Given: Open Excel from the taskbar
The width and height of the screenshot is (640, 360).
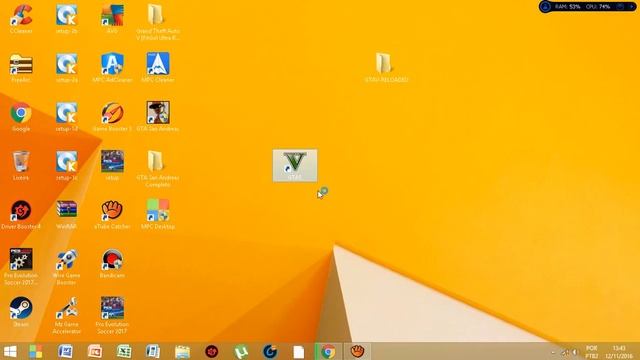Looking at the screenshot, I should tap(124, 351).
